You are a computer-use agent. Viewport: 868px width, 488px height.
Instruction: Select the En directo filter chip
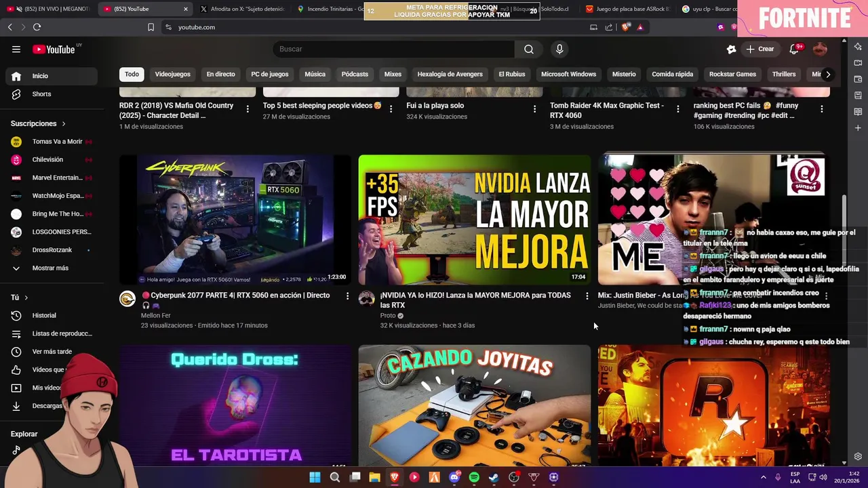220,75
